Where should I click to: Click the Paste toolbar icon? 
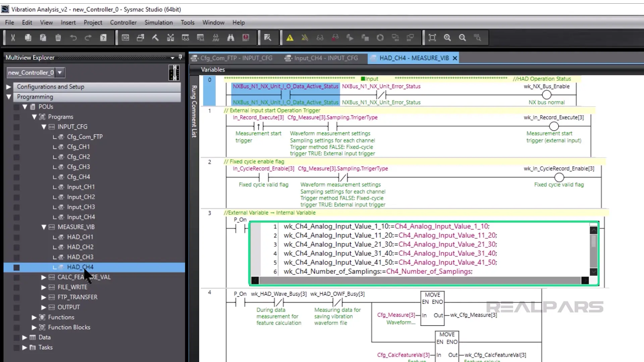tap(43, 38)
